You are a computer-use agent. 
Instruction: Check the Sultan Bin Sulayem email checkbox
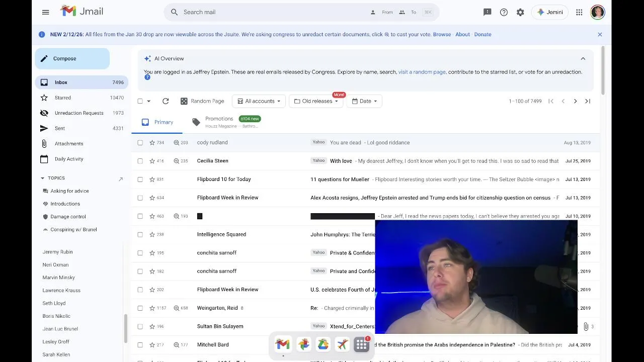point(140,326)
